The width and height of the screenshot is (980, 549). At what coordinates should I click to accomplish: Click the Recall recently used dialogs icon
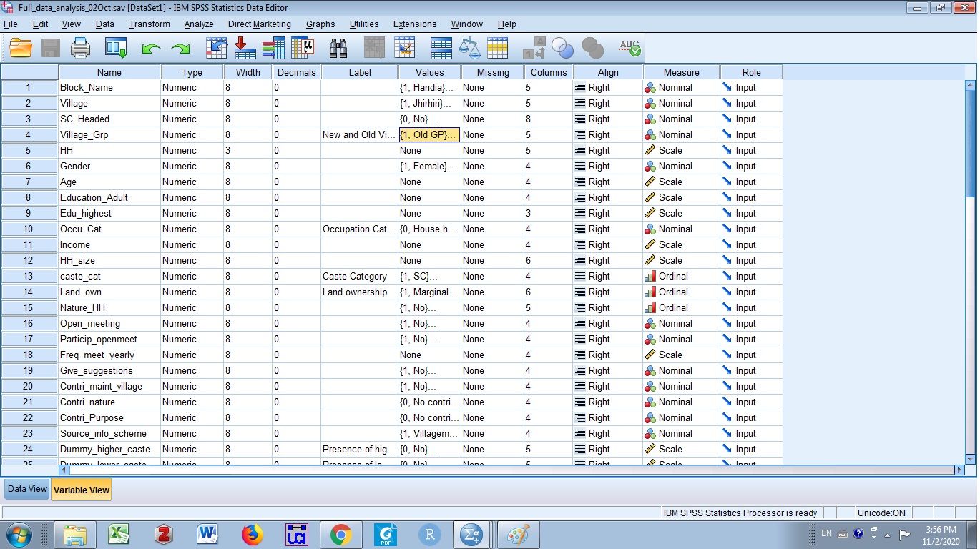point(116,49)
